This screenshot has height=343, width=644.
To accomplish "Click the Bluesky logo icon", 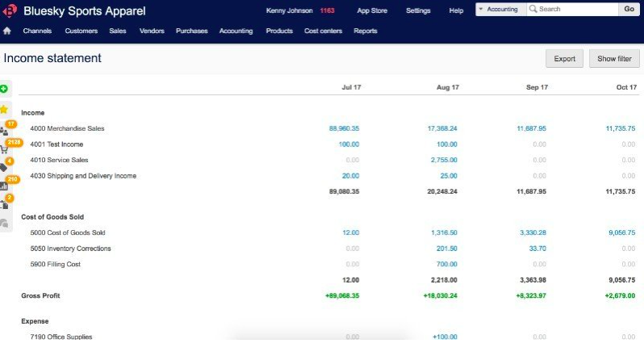I will [10, 10].
